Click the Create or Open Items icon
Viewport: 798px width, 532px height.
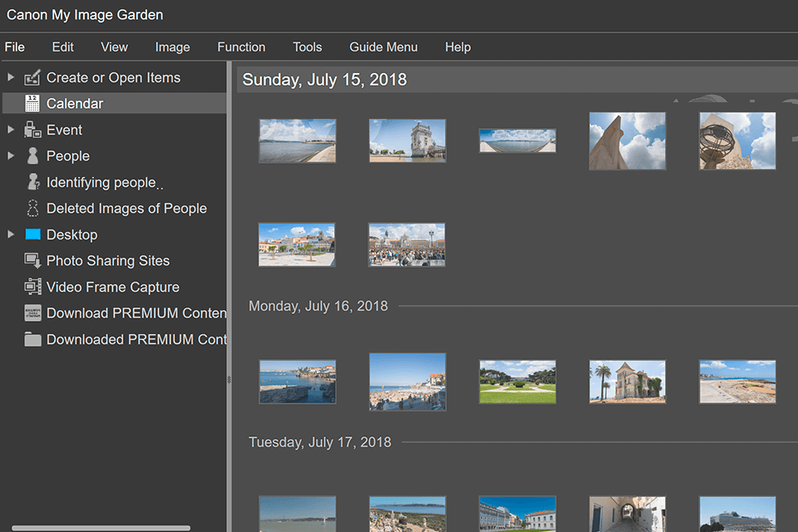[34, 77]
